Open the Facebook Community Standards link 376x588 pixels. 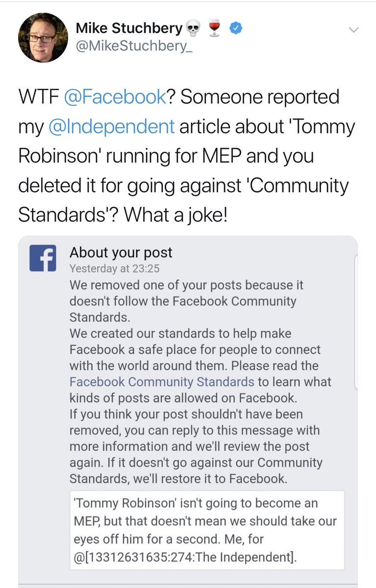tap(162, 382)
